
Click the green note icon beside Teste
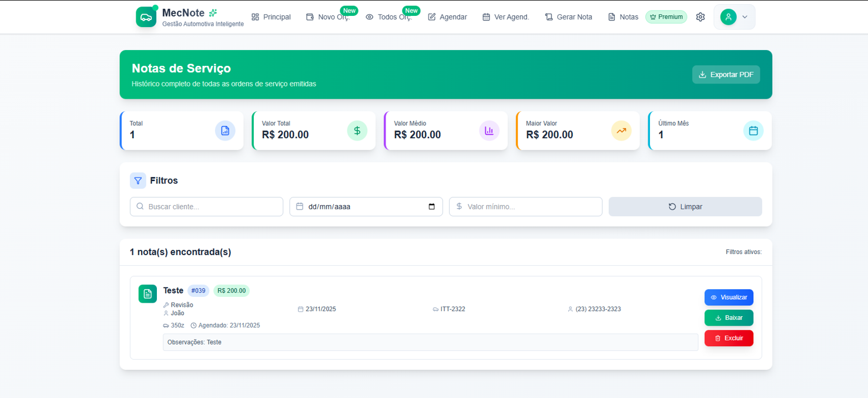tap(148, 293)
